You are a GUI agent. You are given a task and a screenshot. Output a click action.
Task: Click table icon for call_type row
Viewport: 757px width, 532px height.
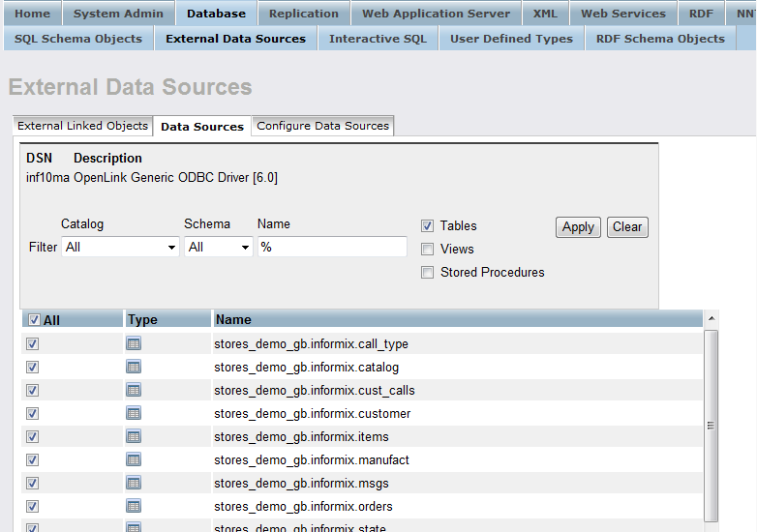(134, 343)
